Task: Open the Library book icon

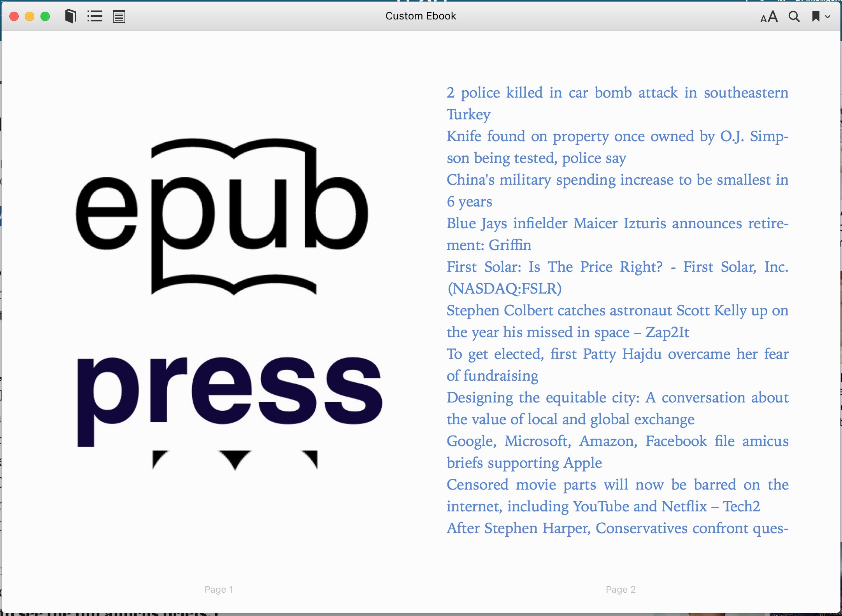Action: 70,16
